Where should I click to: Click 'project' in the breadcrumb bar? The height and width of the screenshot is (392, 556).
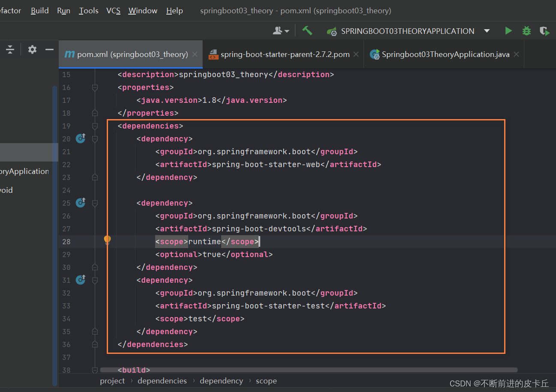point(112,381)
